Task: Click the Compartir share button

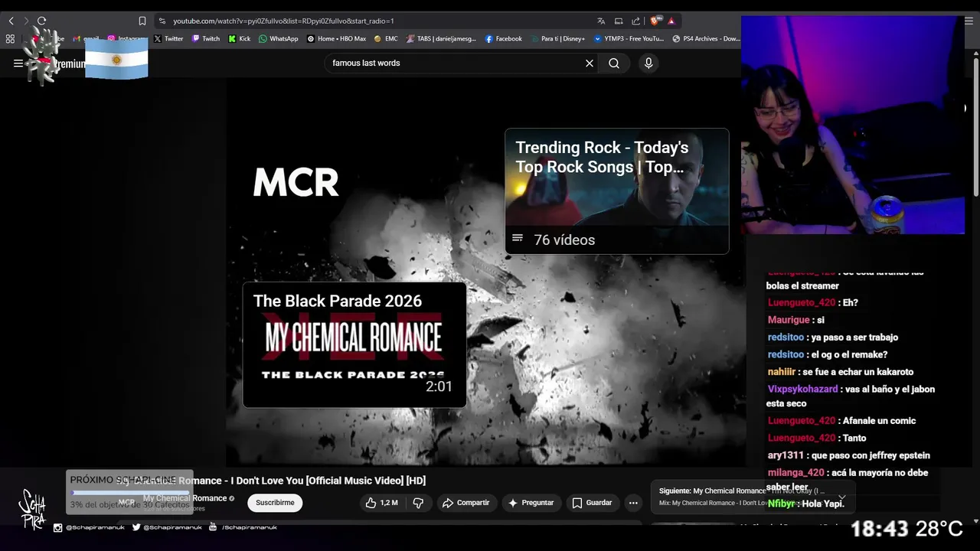Action: 465,503
